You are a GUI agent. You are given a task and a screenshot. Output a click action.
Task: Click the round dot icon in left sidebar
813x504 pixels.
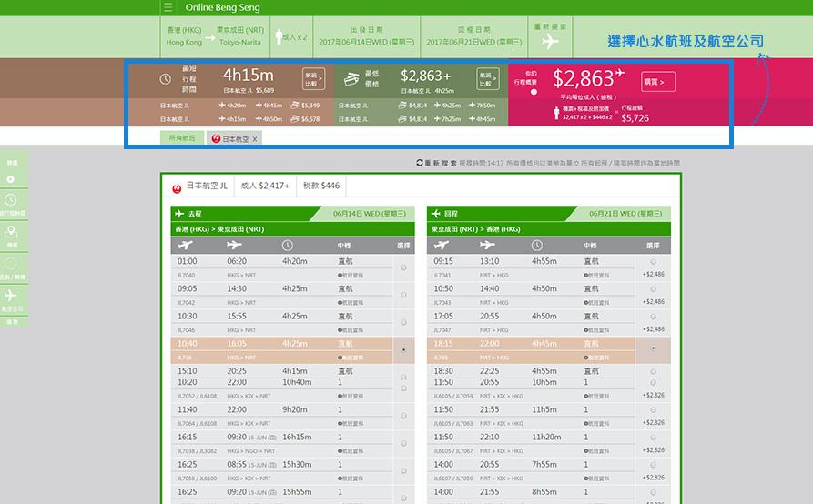(x=11, y=179)
